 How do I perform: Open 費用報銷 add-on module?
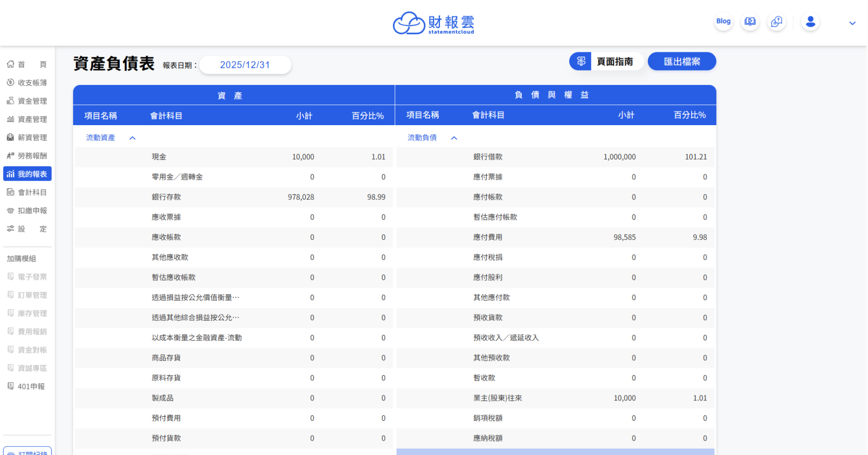click(x=27, y=332)
